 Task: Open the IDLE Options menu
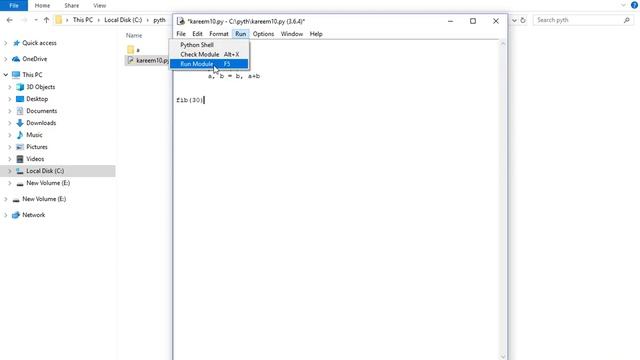click(x=263, y=34)
